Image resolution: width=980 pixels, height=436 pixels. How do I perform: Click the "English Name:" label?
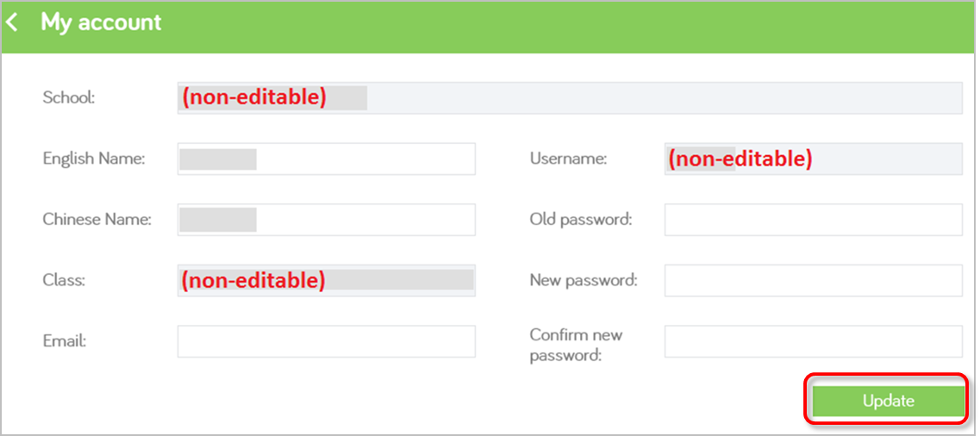coord(94,159)
